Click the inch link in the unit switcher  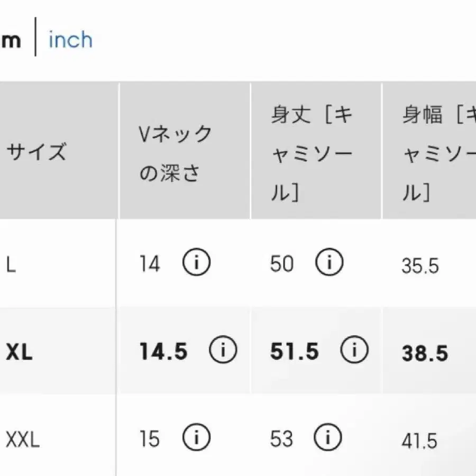(70, 40)
